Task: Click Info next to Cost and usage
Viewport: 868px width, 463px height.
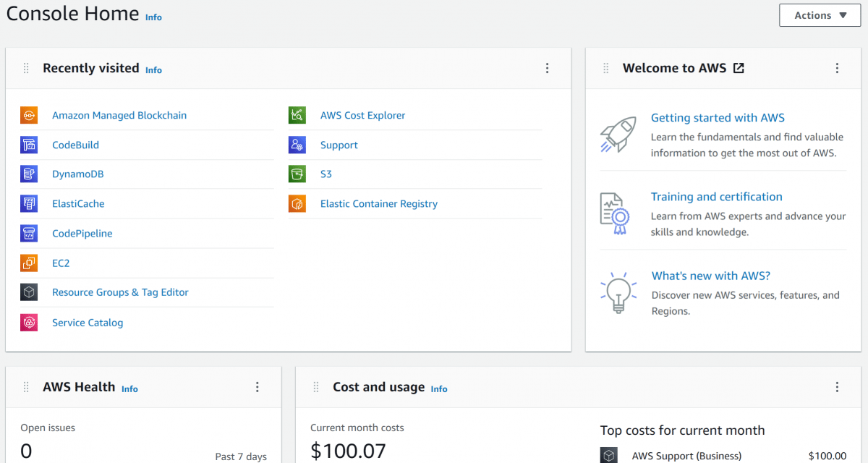Action: [439, 389]
